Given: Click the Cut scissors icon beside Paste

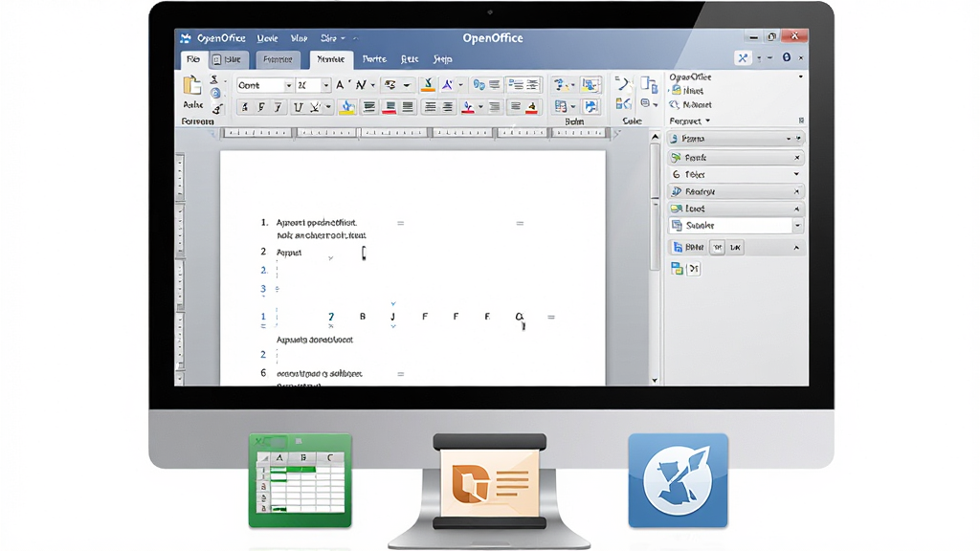Looking at the screenshot, I should pyautogui.click(x=214, y=79).
